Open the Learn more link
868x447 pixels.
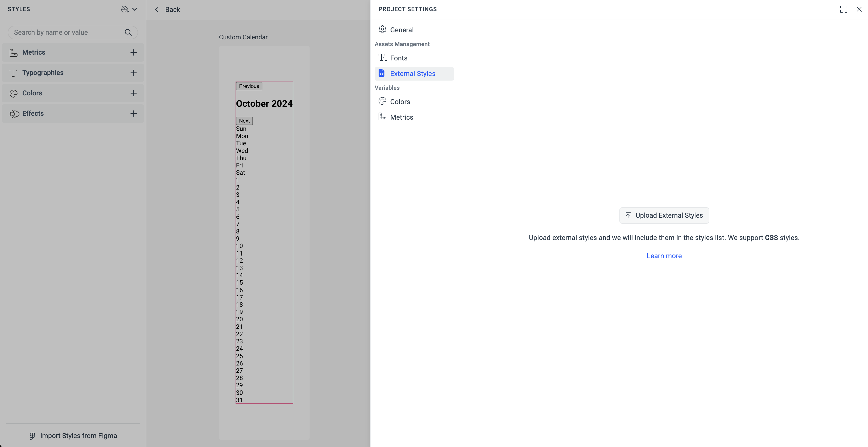(664, 256)
